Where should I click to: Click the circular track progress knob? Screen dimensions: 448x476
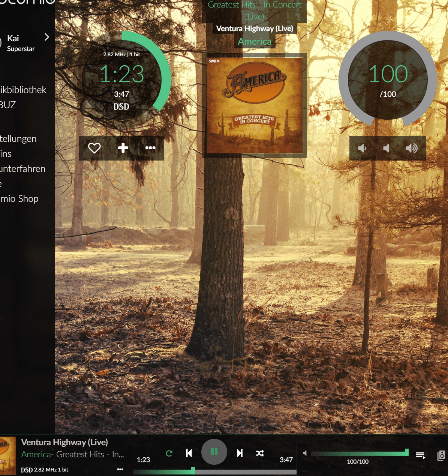click(x=122, y=80)
